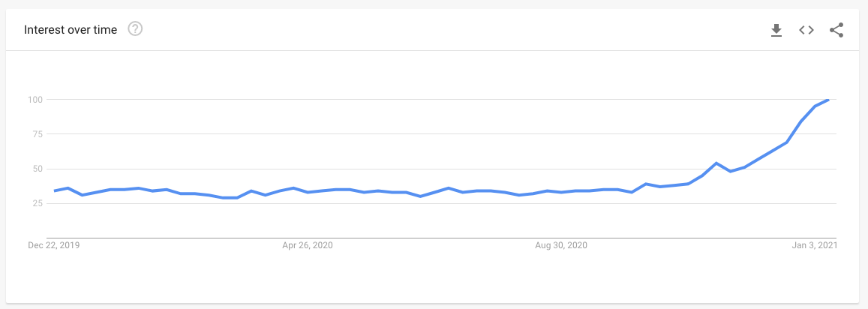Open the help question mark icon

(x=136, y=28)
